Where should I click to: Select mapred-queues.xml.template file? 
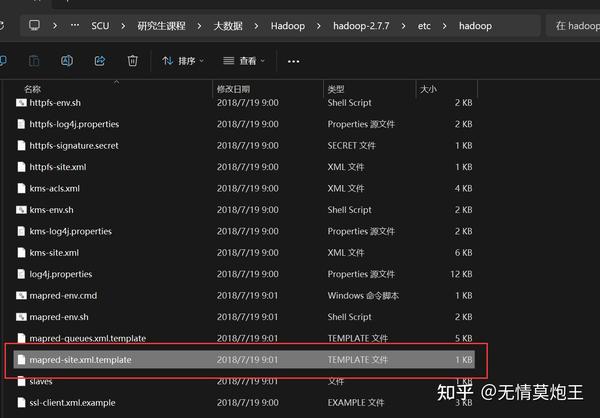244,338
